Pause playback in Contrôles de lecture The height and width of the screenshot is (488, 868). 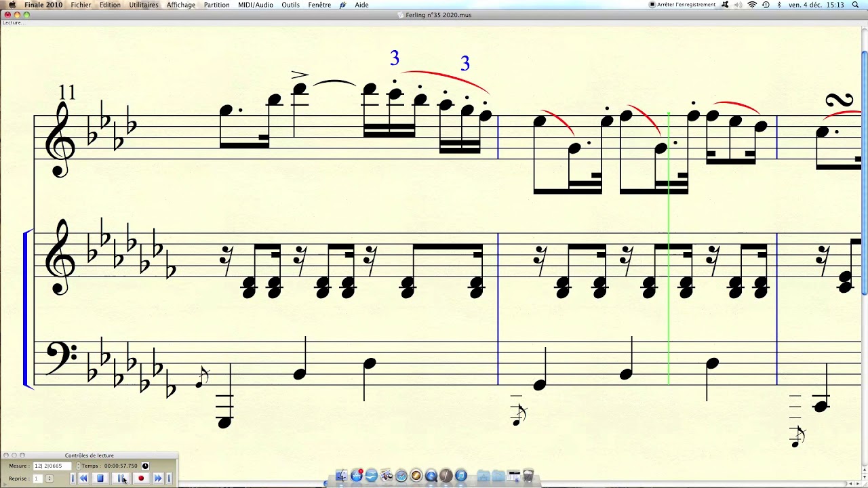(x=121, y=479)
